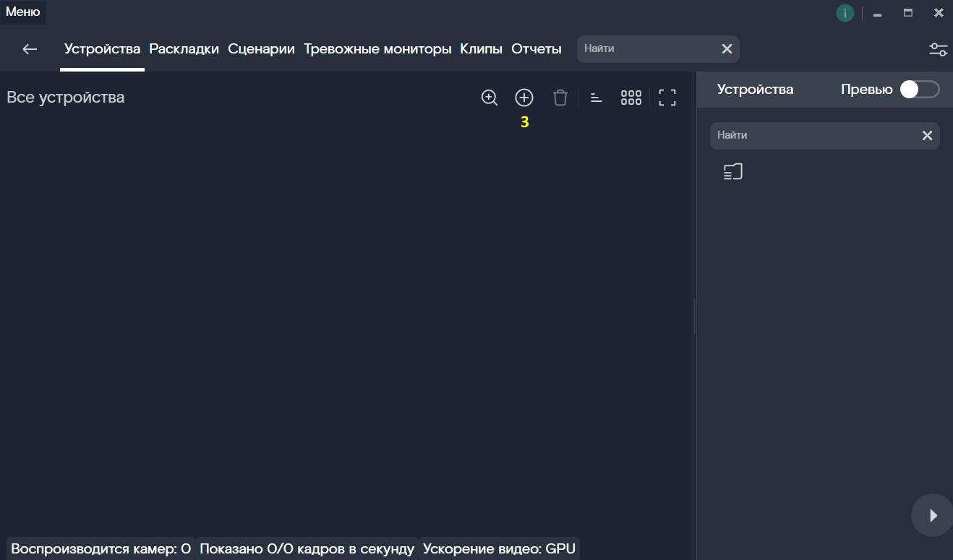Open the Раскладки tab
The width and height of the screenshot is (953, 560).
[x=184, y=49]
